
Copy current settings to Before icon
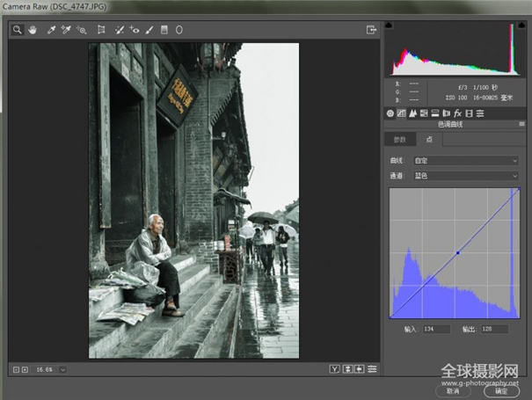360,369
